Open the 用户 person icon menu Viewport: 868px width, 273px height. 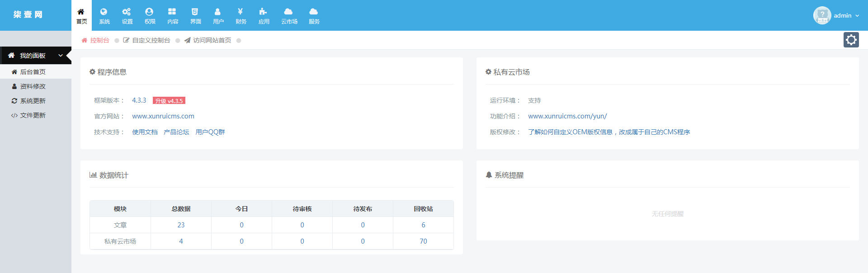[x=218, y=15]
